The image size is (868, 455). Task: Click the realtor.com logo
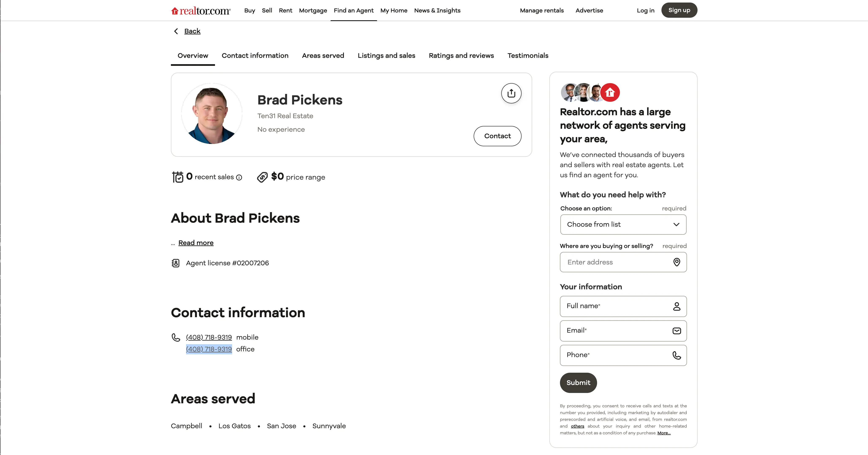pos(200,10)
